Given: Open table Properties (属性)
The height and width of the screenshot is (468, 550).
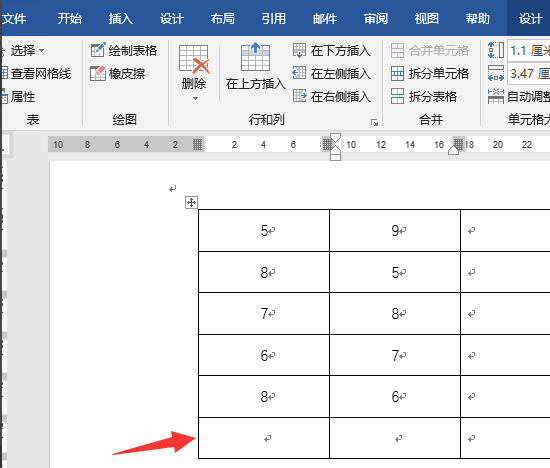Looking at the screenshot, I should [x=18, y=96].
